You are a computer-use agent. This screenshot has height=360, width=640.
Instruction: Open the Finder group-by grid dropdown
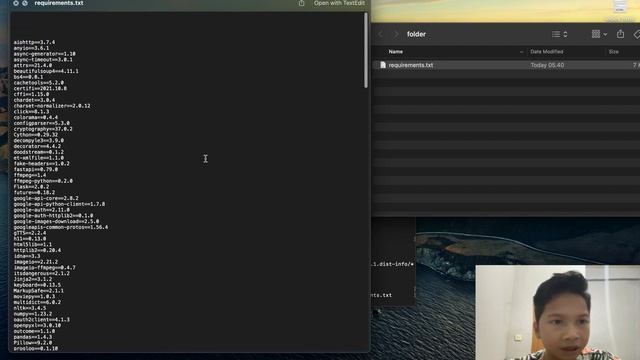pyautogui.click(x=599, y=34)
